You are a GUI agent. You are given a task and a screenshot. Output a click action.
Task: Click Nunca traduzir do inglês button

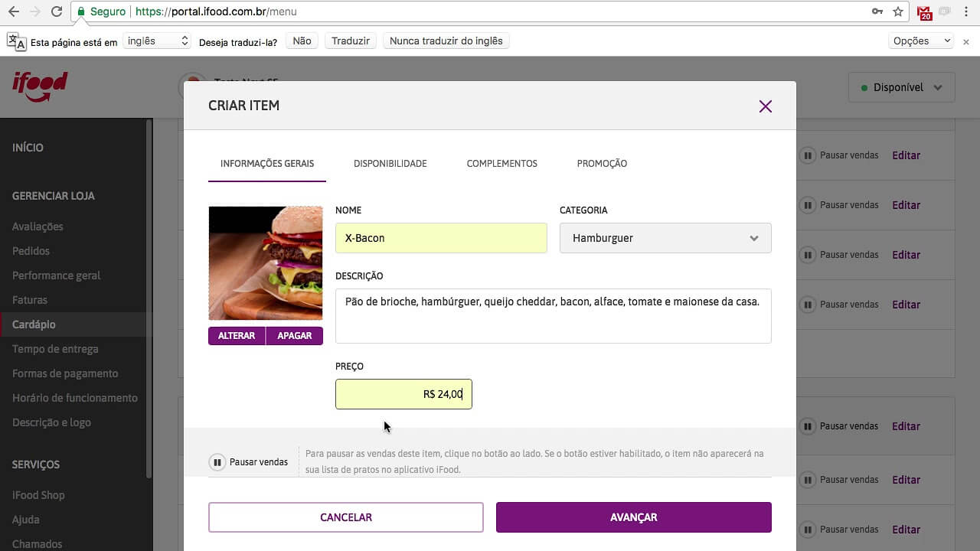tap(446, 41)
